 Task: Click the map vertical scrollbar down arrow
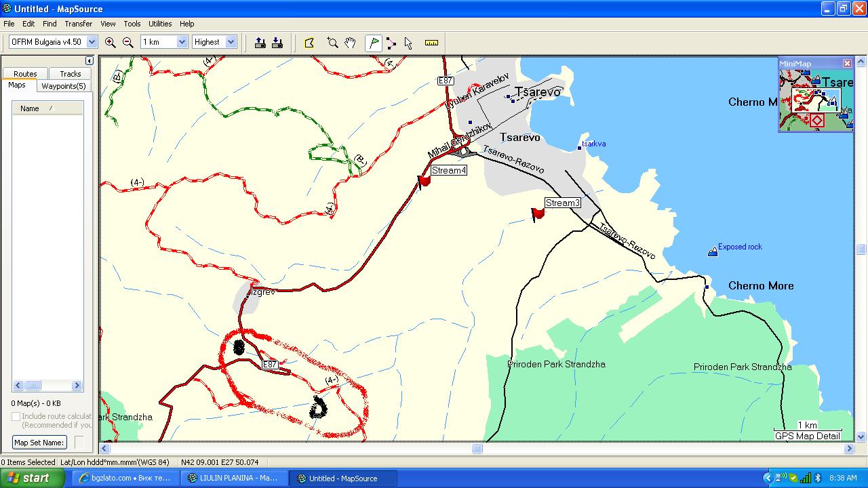861,437
